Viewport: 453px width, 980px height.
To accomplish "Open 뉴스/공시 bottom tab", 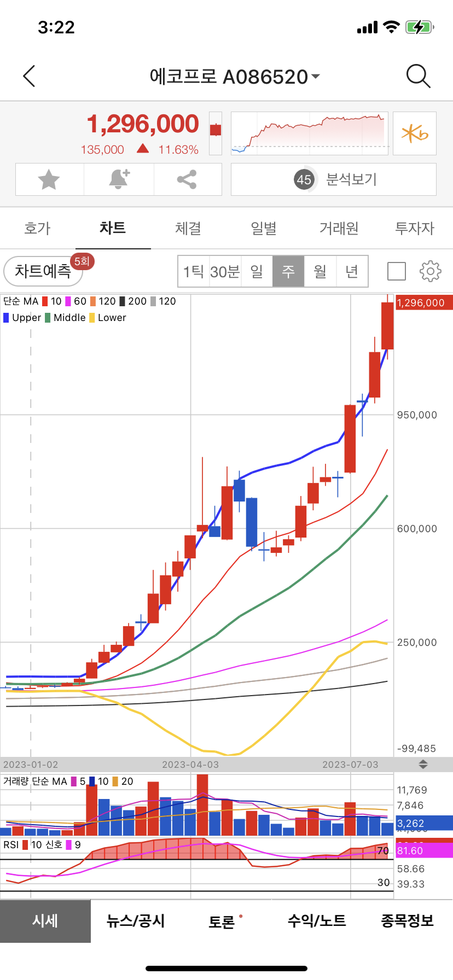I will [x=136, y=921].
